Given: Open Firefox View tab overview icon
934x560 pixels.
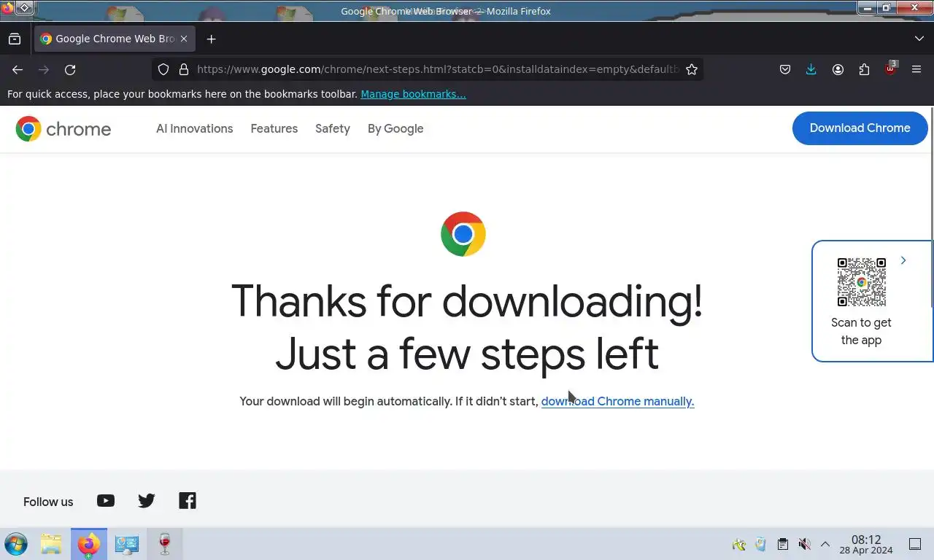Looking at the screenshot, I should 15,39.
